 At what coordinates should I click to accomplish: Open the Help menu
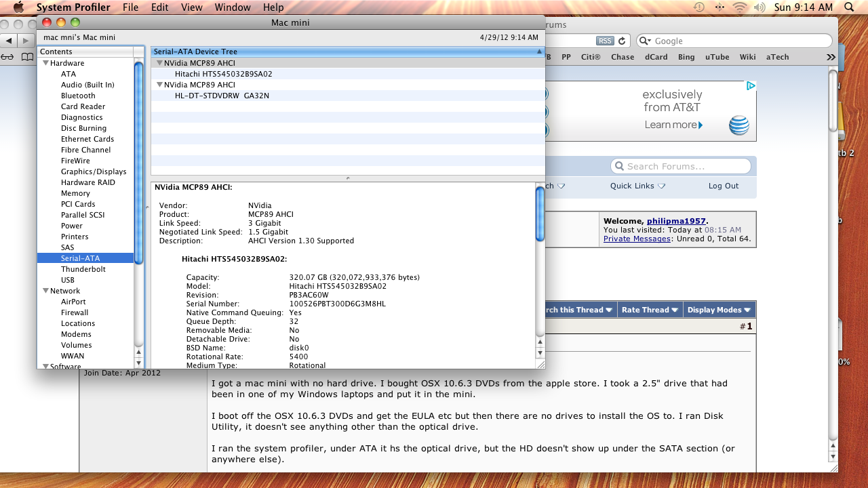point(273,7)
